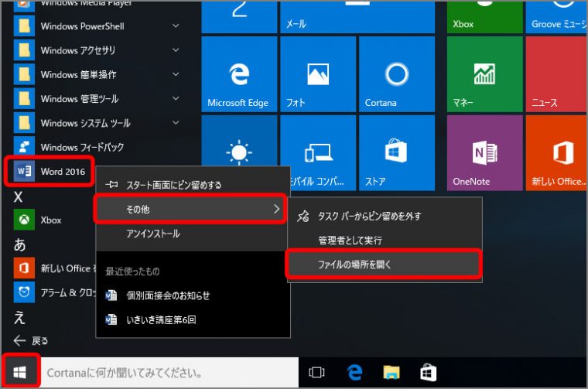This screenshot has width=588, height=389.
Task: Open the フォト tile
Action: click(x=318, y=74)
